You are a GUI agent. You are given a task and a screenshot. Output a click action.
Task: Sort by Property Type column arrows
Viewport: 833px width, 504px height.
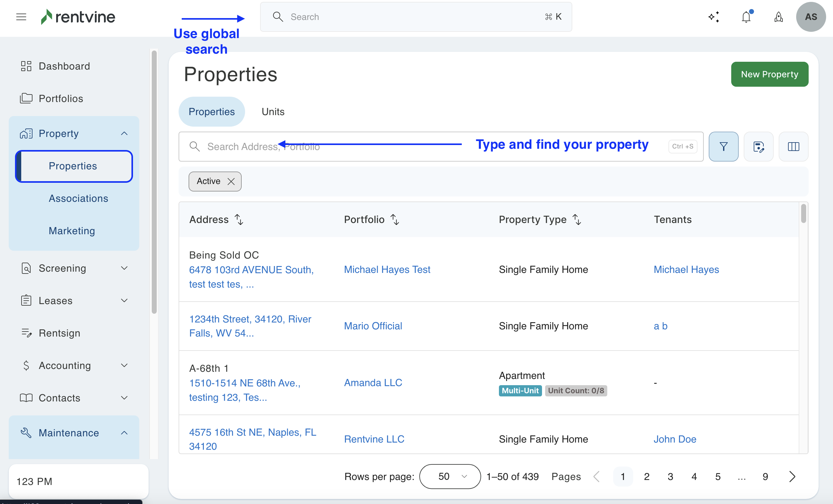(x=577, y=220)
